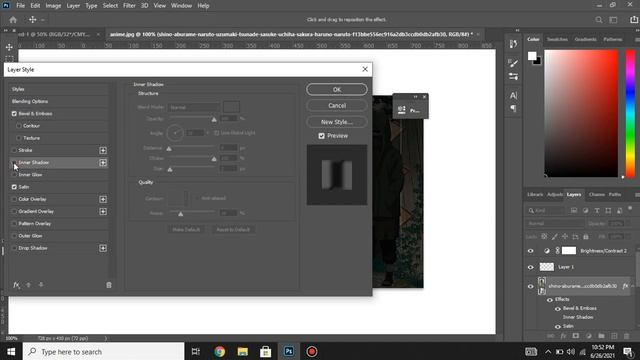Enable the Inner Glow checkbox

click(14, 175)
